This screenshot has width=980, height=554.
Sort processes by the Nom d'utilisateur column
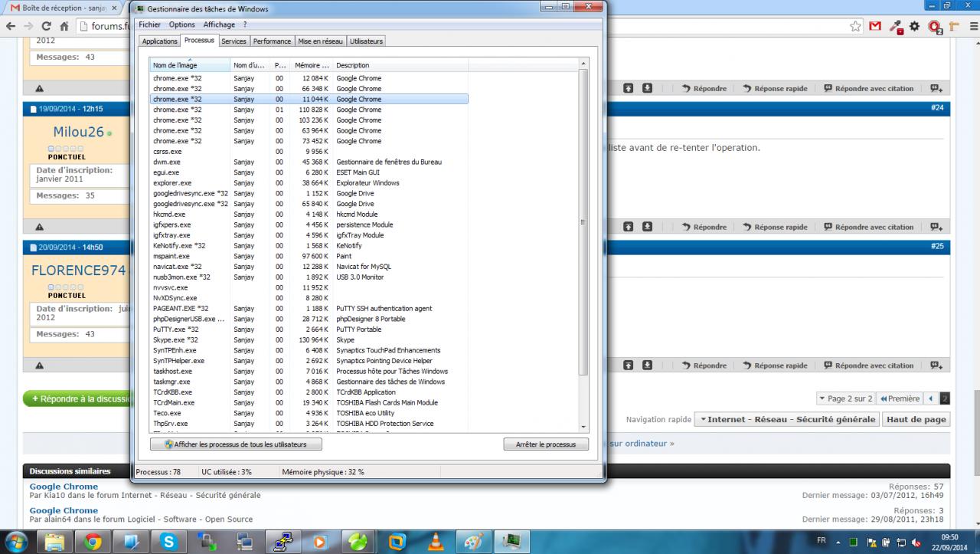(250, 65)
